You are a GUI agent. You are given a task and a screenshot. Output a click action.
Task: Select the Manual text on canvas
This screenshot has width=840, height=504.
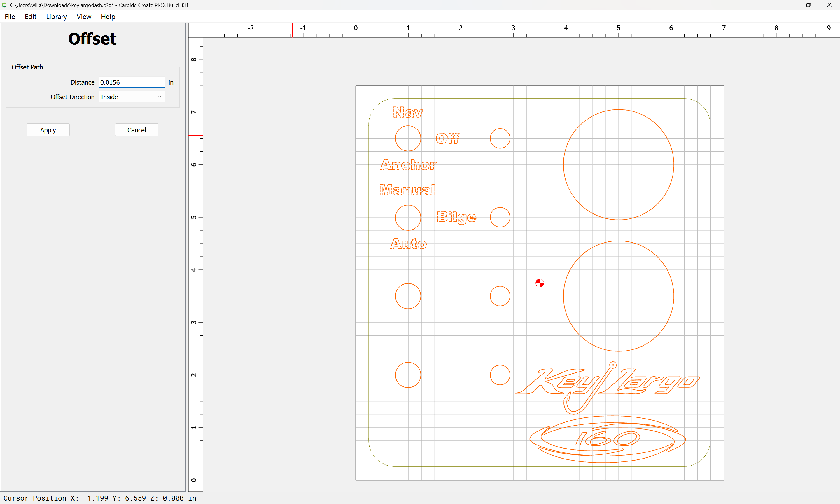click(407, 190)
